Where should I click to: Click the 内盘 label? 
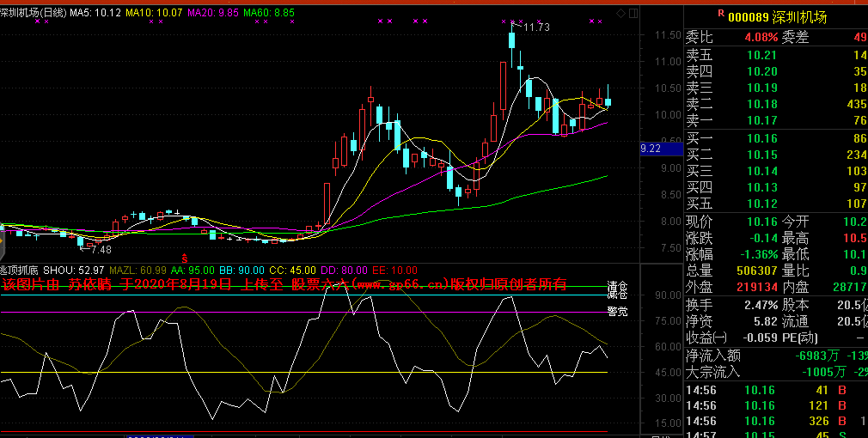pyautogui.click(x=795, y=288)
